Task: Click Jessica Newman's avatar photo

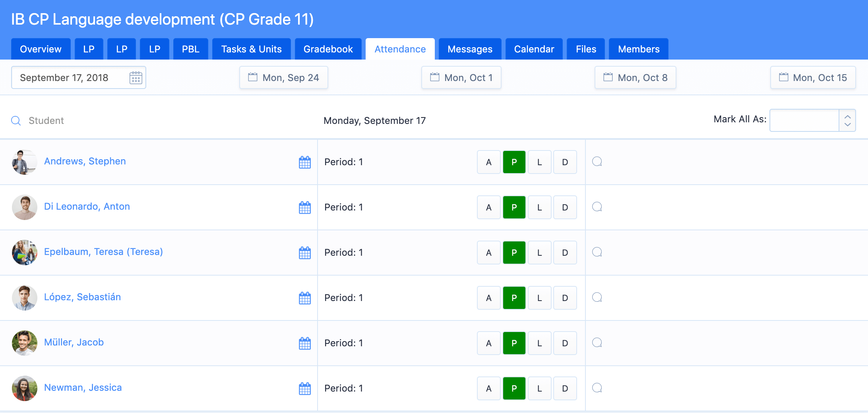Action: [25, 388]
